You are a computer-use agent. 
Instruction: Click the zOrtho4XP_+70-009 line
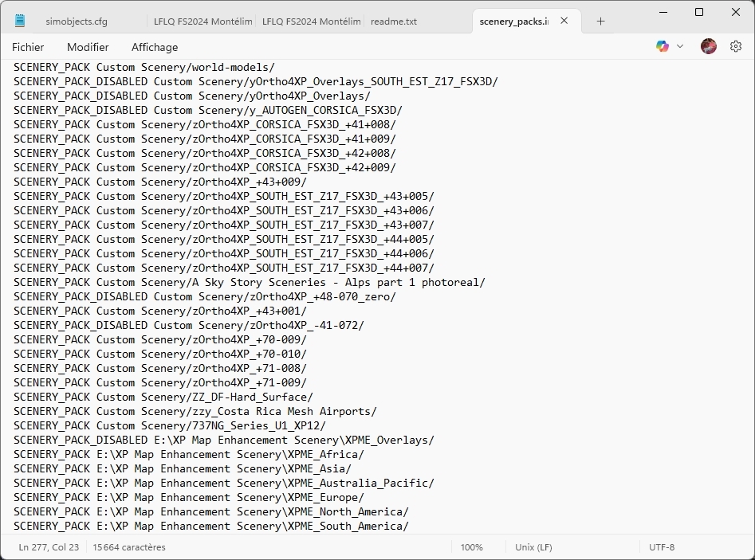pos(160,339)
